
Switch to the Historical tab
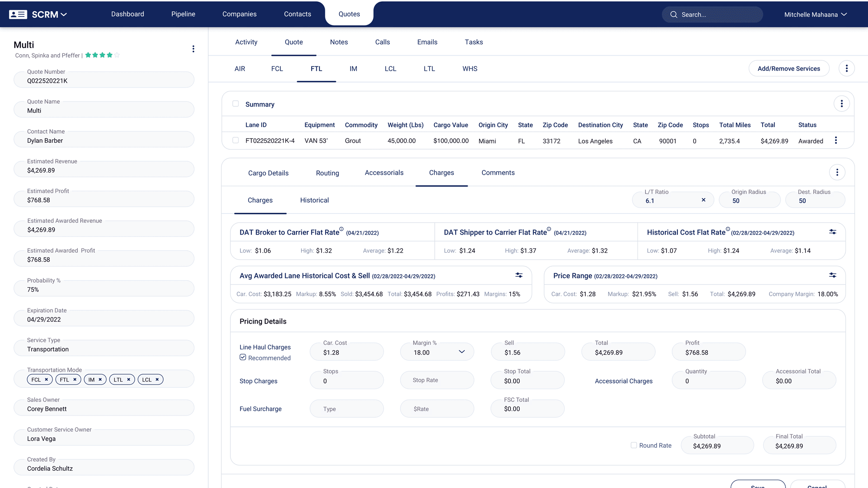click(x=314, y=200)
